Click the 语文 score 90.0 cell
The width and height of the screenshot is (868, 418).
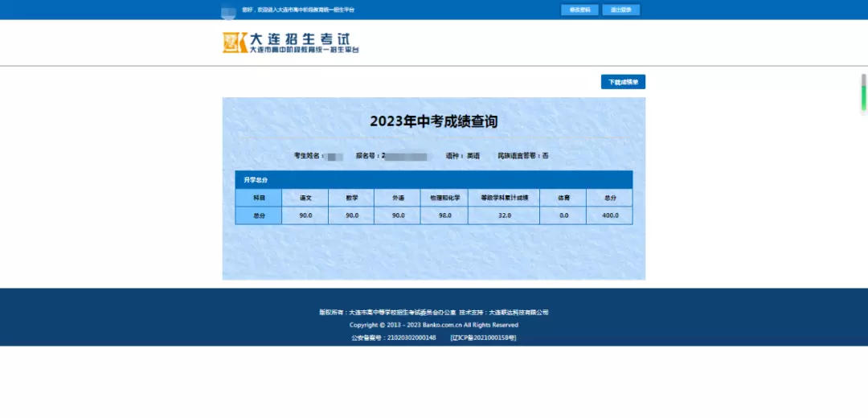tap(305, 215)
